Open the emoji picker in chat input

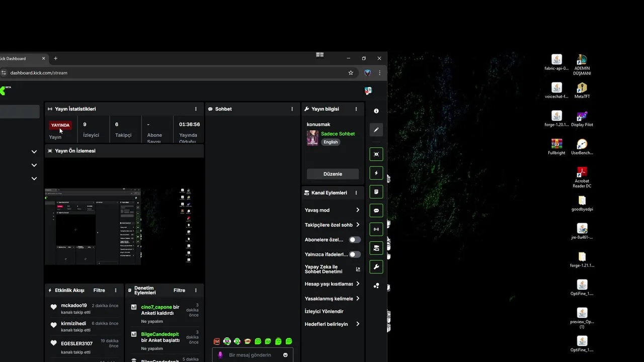click(x=285, y=355)
